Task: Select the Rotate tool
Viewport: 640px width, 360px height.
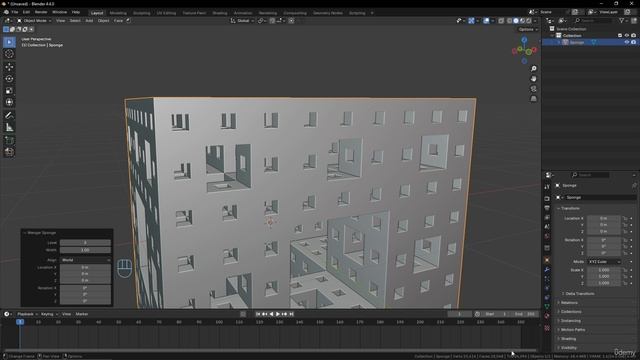Action: tap(9, 79)
